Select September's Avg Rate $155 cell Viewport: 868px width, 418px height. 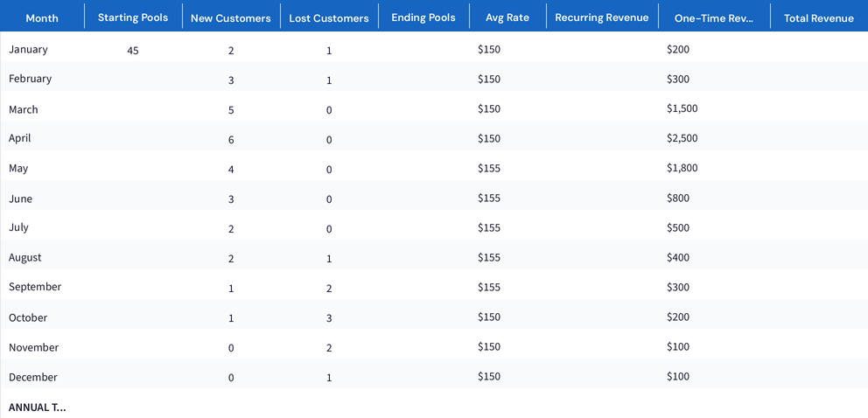[489, 287]
